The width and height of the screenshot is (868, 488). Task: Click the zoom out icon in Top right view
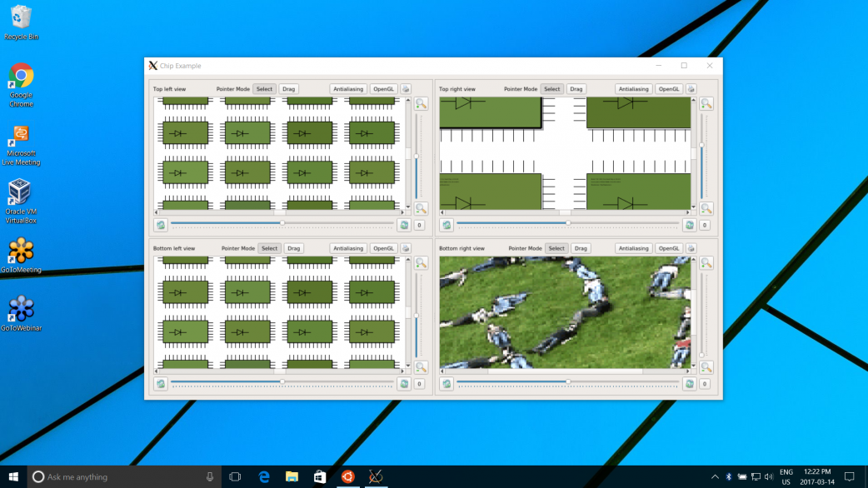click(x=706, y=208)
